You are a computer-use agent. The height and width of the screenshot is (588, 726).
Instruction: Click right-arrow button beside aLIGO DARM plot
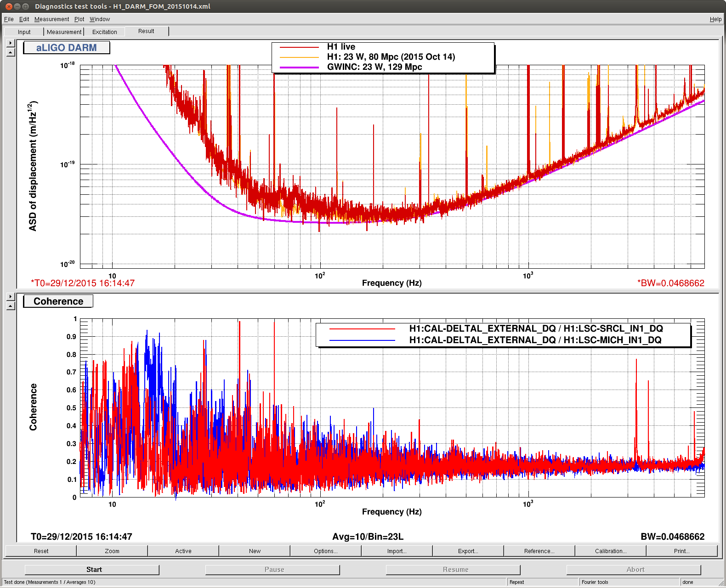tap(11, 43)
